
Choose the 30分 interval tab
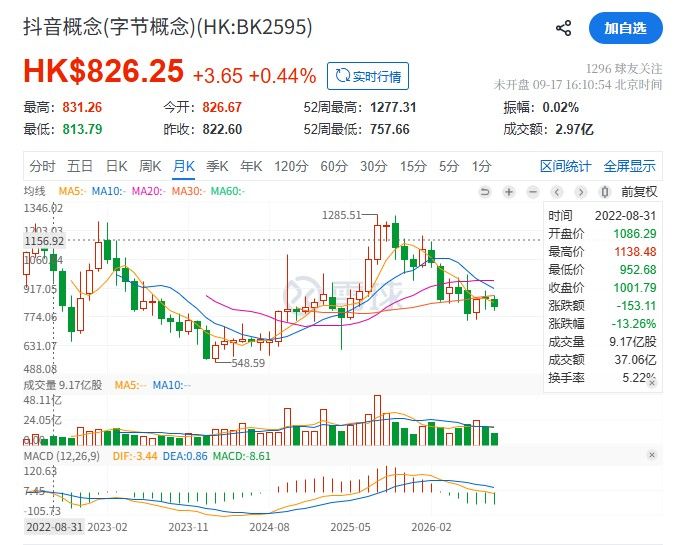point(373,166)
